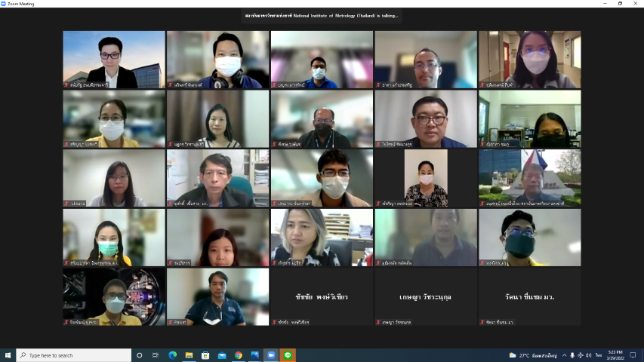Open File Explorer from the taskbar

[189, 355]
